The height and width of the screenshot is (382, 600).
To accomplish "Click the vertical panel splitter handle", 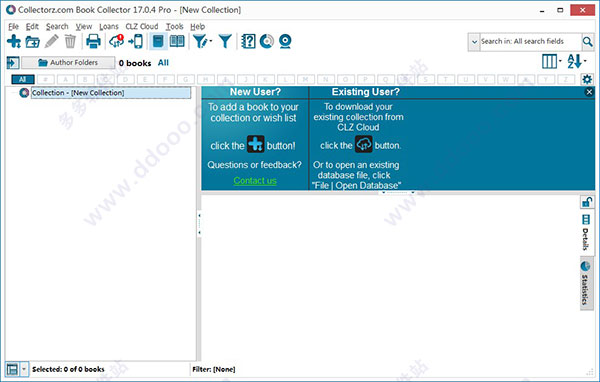I will (x=199, y=224).
